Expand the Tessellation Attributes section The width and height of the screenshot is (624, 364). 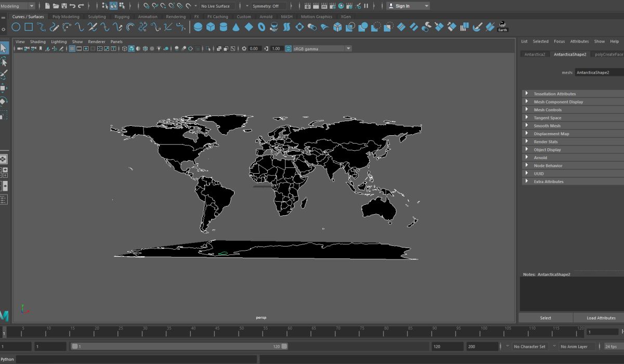tap(554, 94)
